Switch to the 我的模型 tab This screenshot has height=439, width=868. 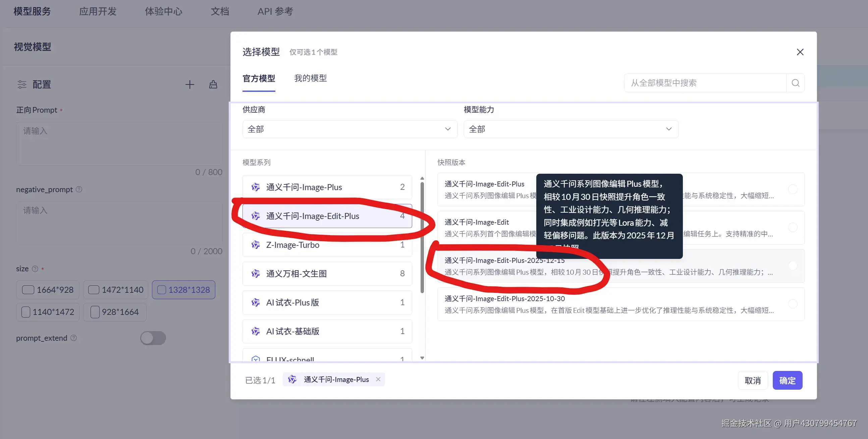[310, 78]
